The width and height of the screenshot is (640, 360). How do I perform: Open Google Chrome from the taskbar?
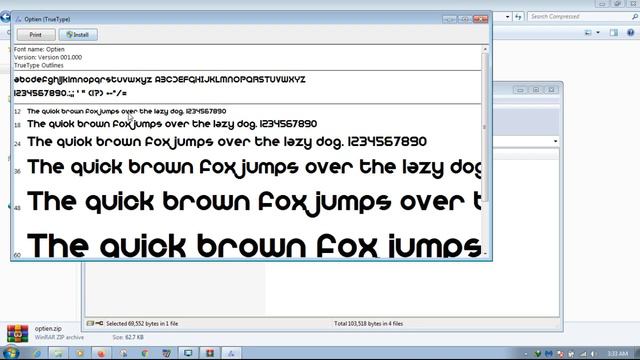(145, 353)
